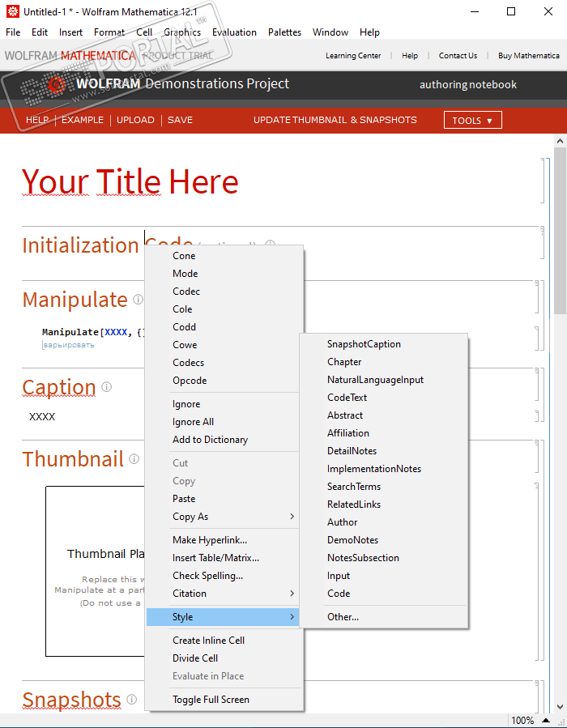
Task: Choose spelling suggestion Codec
Action: tap(224, 292)
